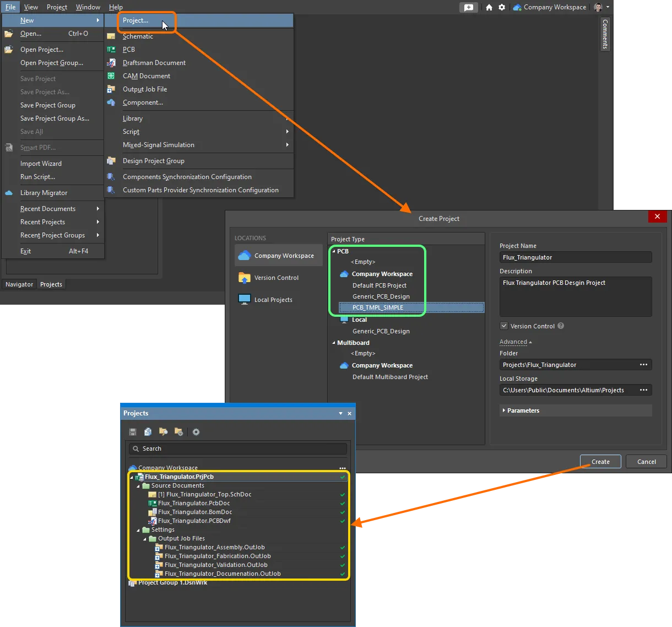Open the Window menu
Screen dimensions: 672x627
(x=88, y=7)
